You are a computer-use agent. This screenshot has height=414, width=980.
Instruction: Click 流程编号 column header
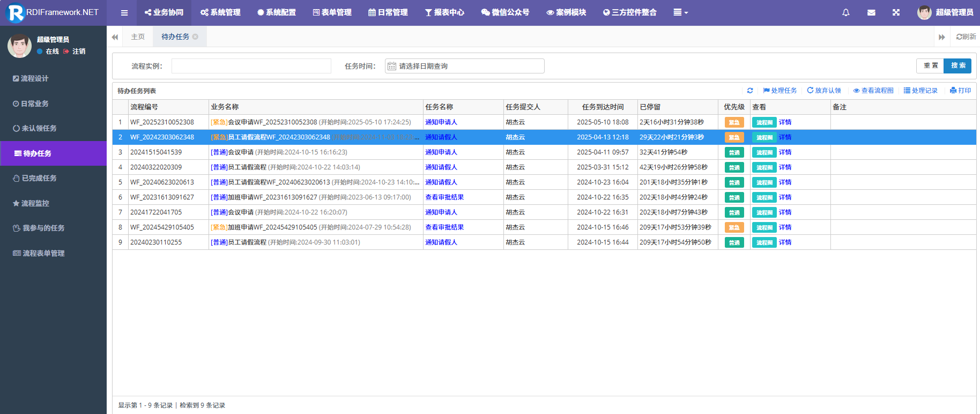coord(168,107)
